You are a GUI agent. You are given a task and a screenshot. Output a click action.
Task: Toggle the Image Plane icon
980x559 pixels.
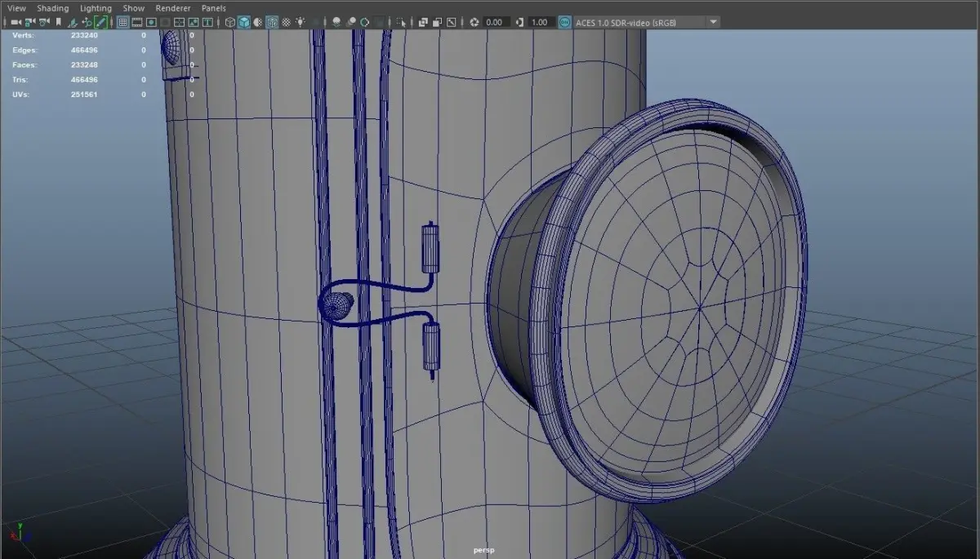(72, 22)
